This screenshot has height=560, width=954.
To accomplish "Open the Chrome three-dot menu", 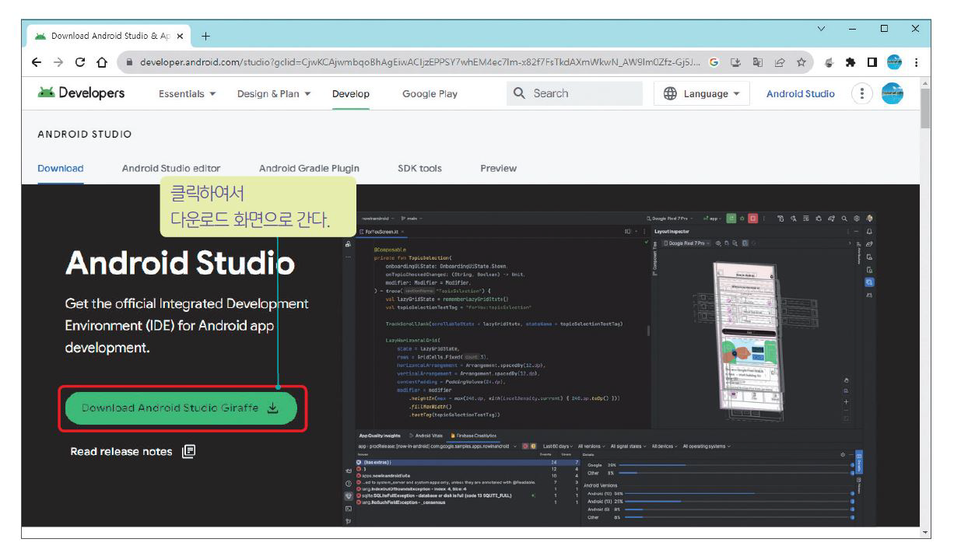I will pos(916,63).
